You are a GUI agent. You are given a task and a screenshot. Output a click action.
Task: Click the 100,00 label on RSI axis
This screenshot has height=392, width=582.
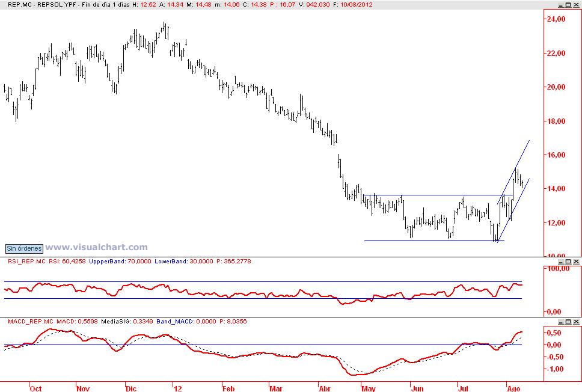point(557,269)
